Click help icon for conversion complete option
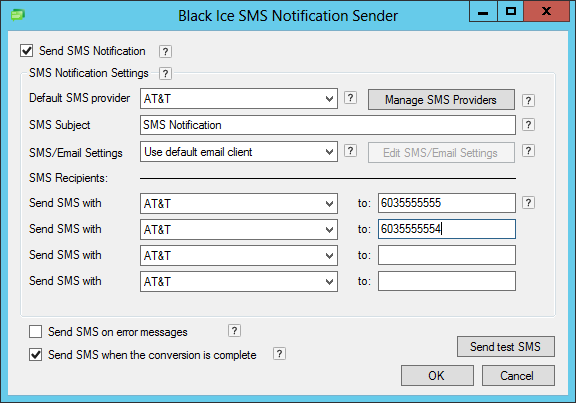This screenshot has height=403, width=576. pyautogui.click(x=279, y=354)
